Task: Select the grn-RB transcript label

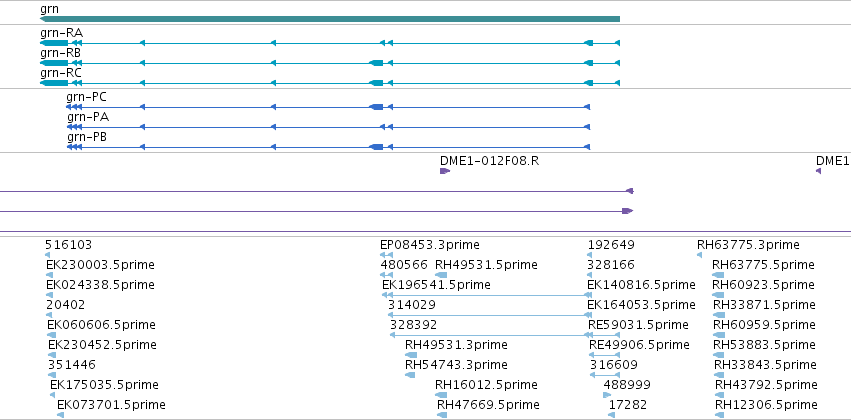Action: (61, 53)
